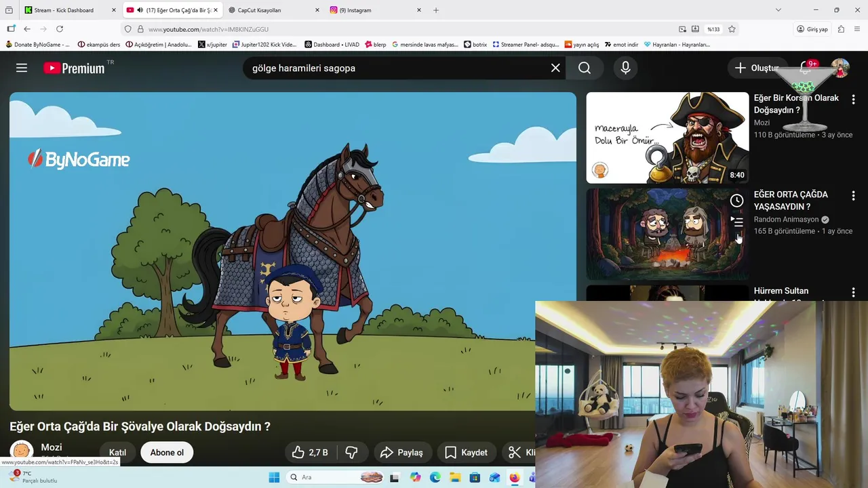Open options menu for the Orta Çağda Yaşasaydın video
868x488 pixels.
point(853,196)
